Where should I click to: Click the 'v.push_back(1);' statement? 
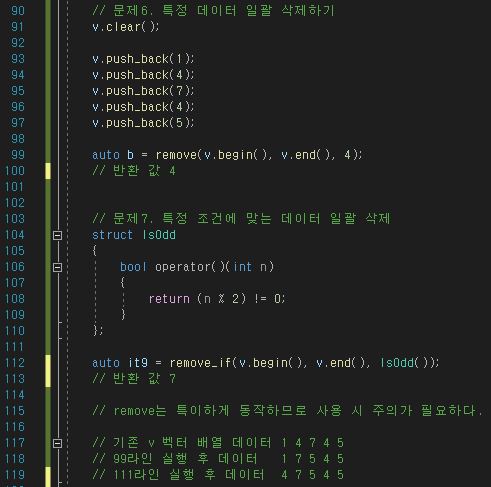[143, 59]
